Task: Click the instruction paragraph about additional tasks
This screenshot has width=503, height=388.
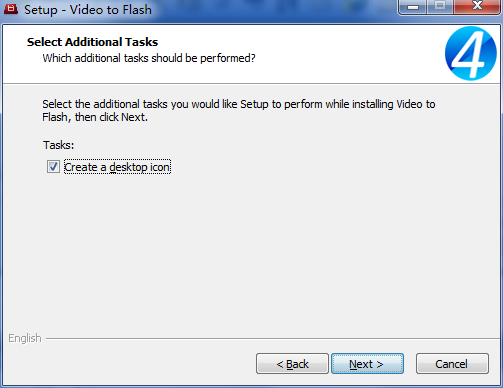Action: 239,111
